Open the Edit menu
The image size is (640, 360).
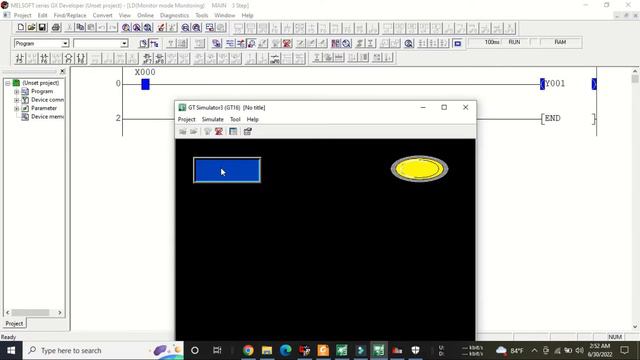click(x=42, y=16)
